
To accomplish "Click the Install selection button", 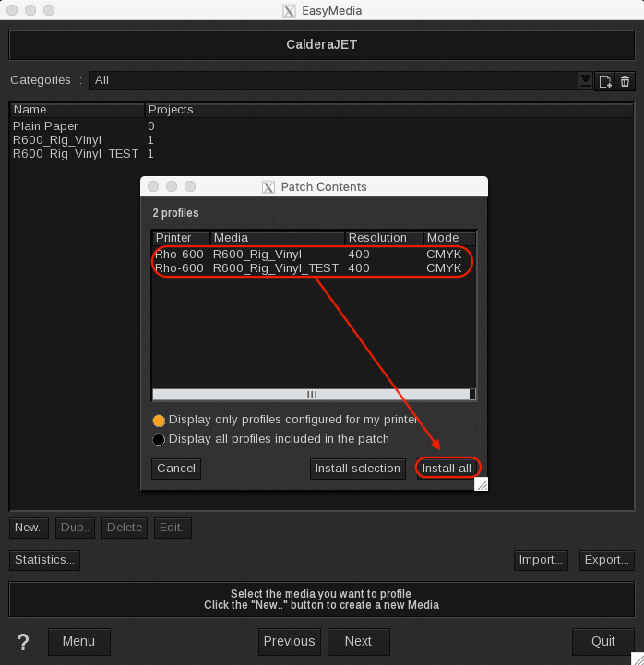I will (358, 469).
